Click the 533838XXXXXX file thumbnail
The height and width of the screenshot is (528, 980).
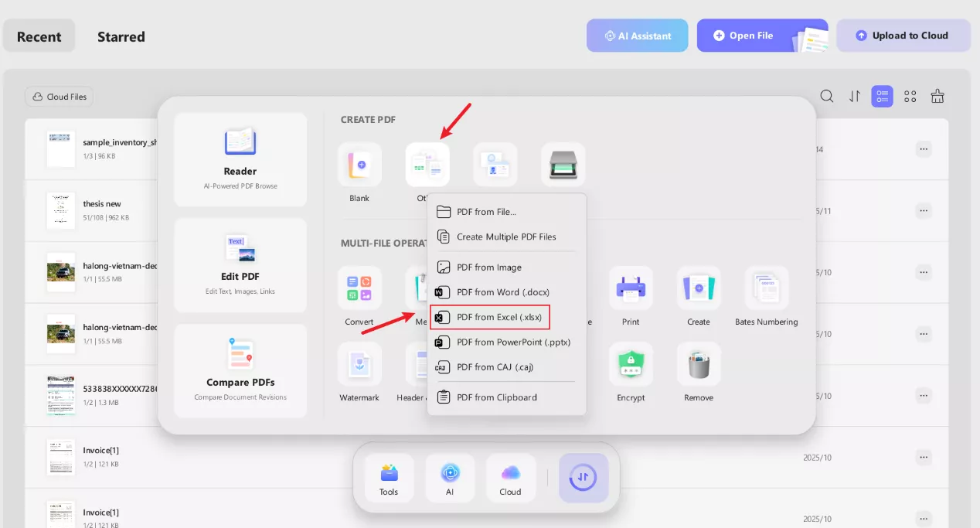coord(60,395)
